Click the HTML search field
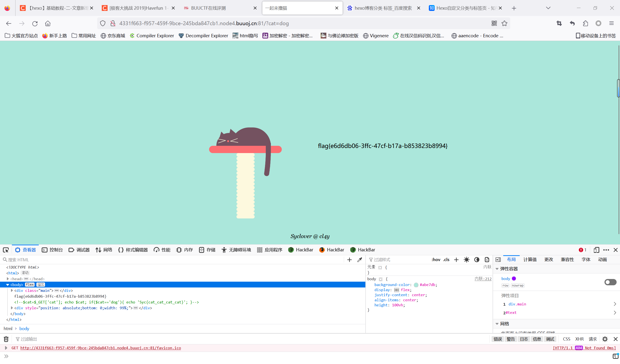 click(x=172, y=260)
